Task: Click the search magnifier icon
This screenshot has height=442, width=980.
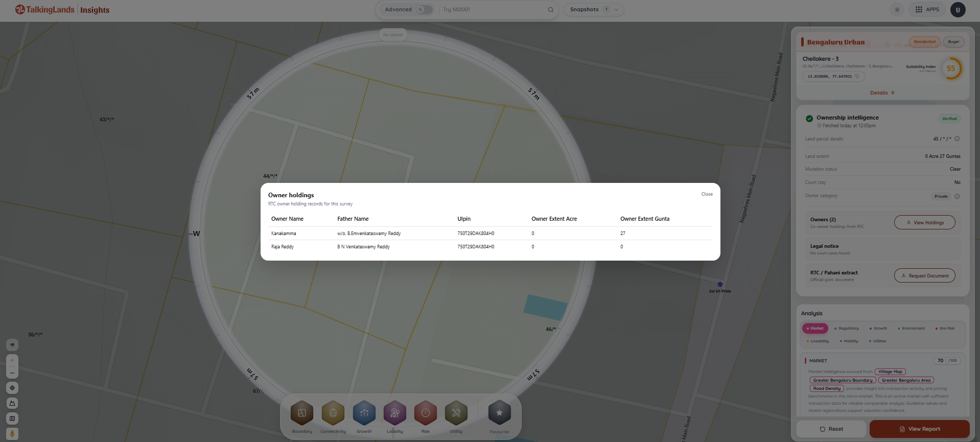Action: pos(550,10)
